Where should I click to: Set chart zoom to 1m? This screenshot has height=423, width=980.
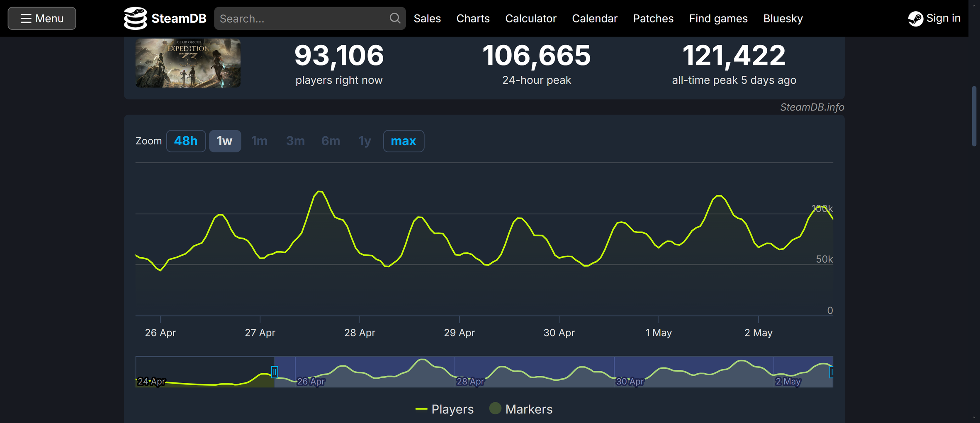259,141
